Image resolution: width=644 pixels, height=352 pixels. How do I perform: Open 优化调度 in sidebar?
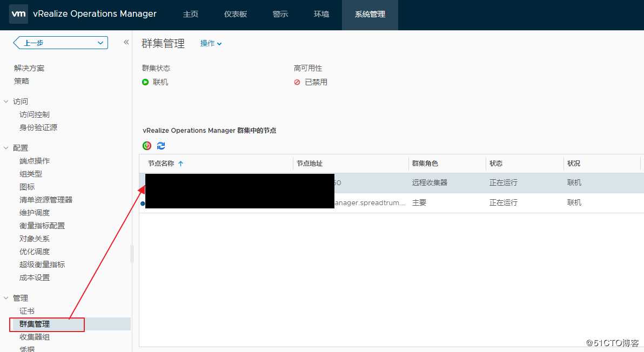click(x=35, y=252)
